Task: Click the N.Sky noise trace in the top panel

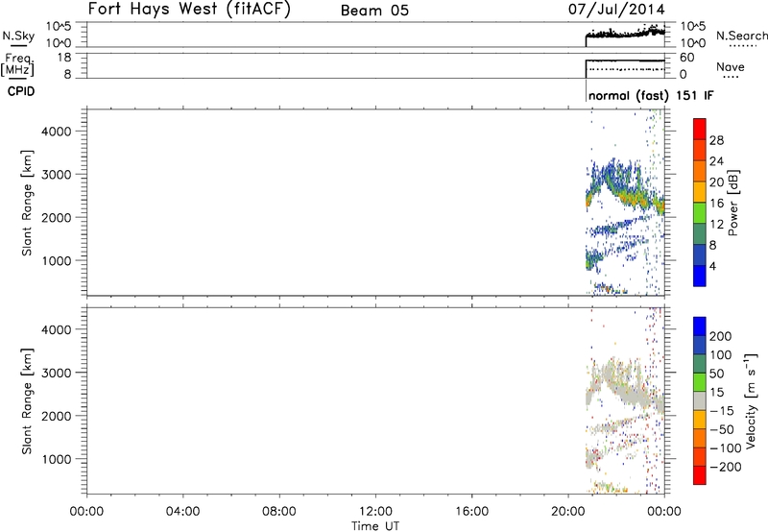Action: click(625, 34)
